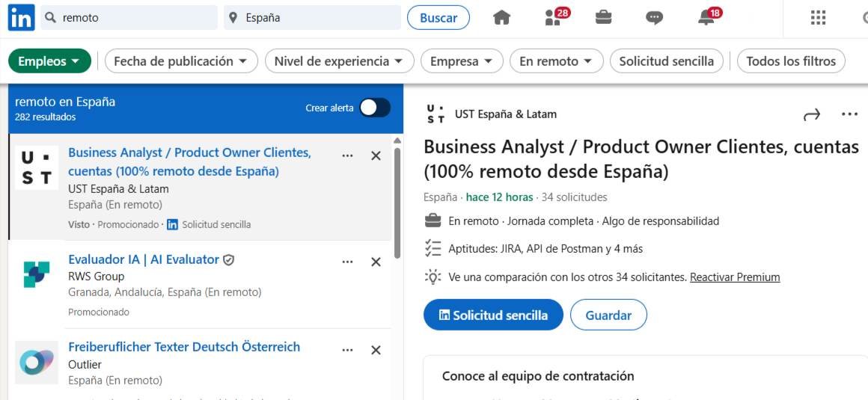Open Notifications bell with 18 badge
The image size is (868, 400).
709,17
